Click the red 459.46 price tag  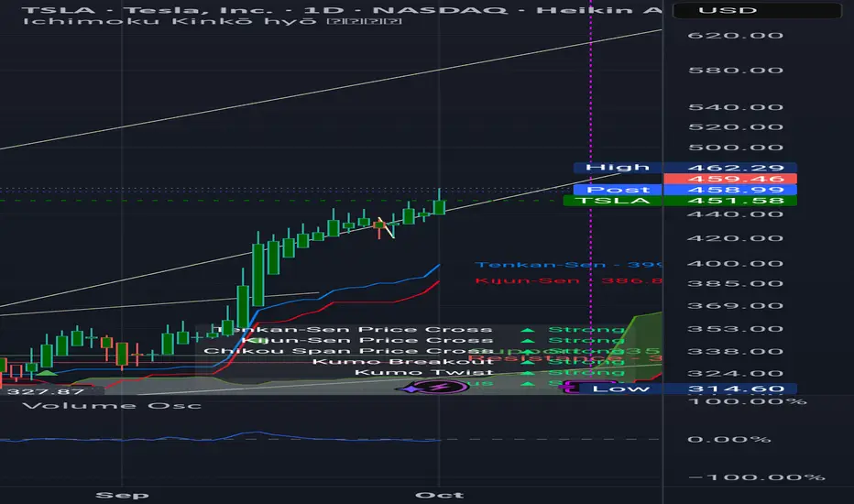point(730,179)
